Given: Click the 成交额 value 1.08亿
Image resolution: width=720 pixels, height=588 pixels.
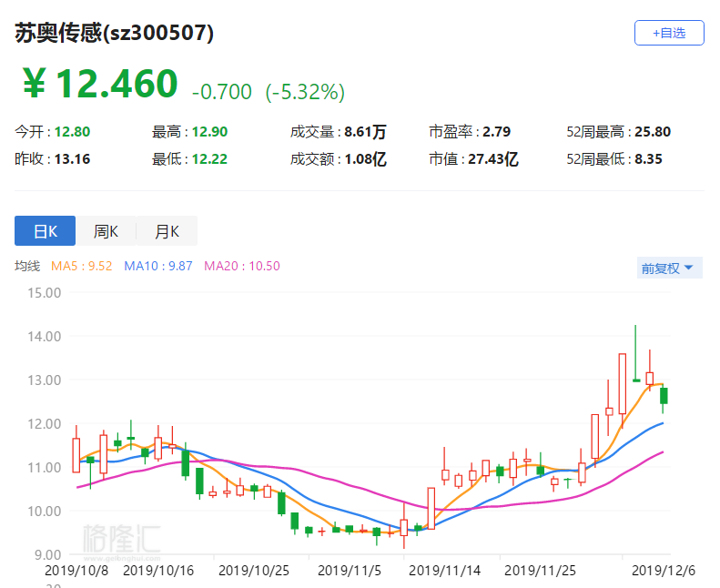Looking at the screenshot, I should point(366,159).
